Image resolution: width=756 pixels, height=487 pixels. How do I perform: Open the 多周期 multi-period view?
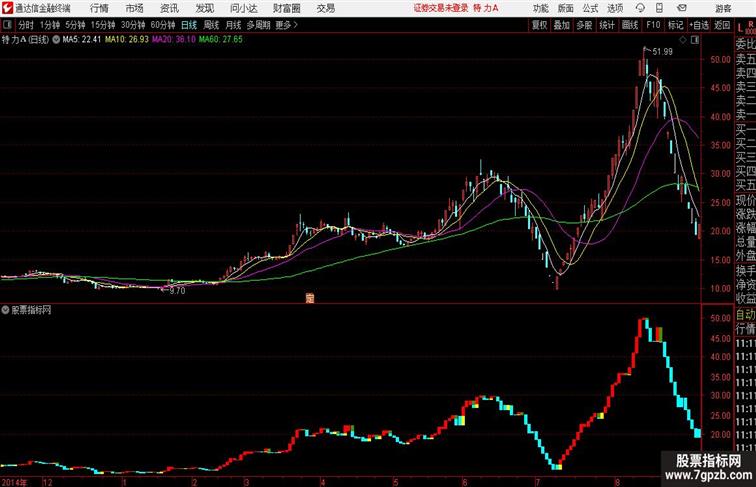258,25
